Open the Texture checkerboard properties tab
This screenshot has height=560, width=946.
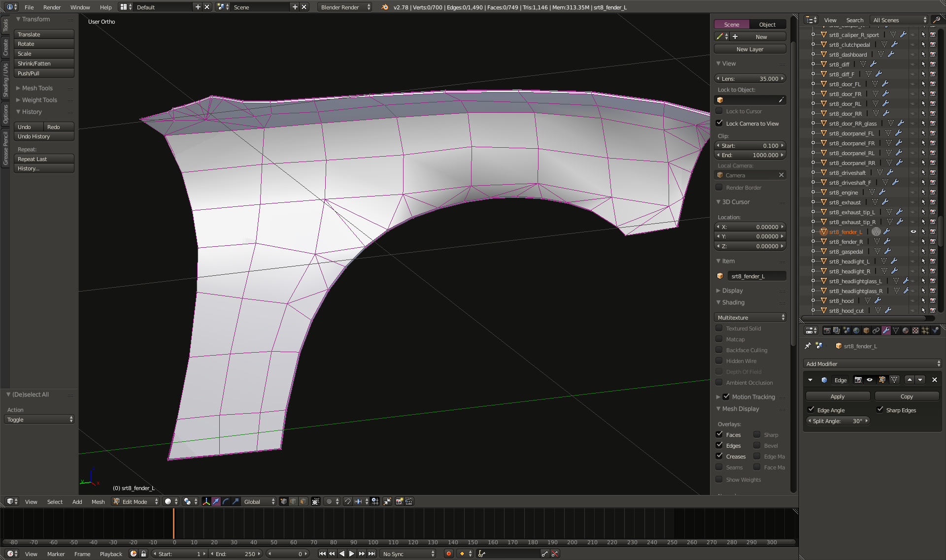coord(915,330)
